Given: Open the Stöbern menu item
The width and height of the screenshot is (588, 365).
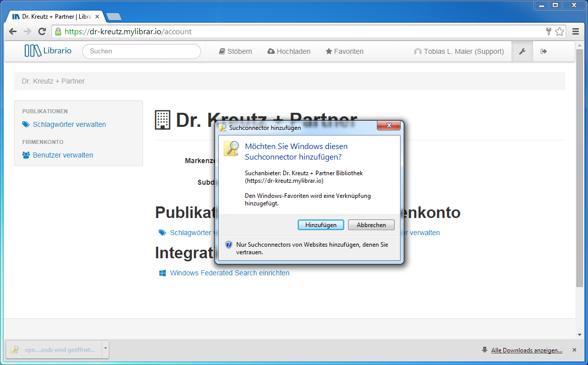Looking at the screenshot, I should (235, 51).
